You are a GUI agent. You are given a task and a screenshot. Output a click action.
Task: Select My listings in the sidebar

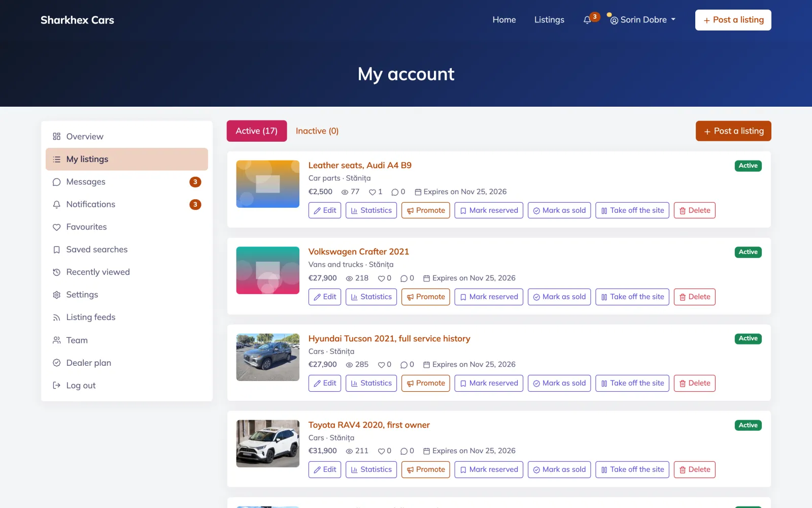127,159
